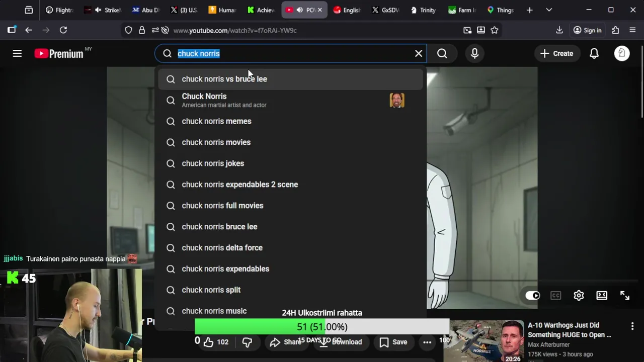644x362 pixels.
Task: Click the youtube.com address bar URL
Action: click(235, 30)
